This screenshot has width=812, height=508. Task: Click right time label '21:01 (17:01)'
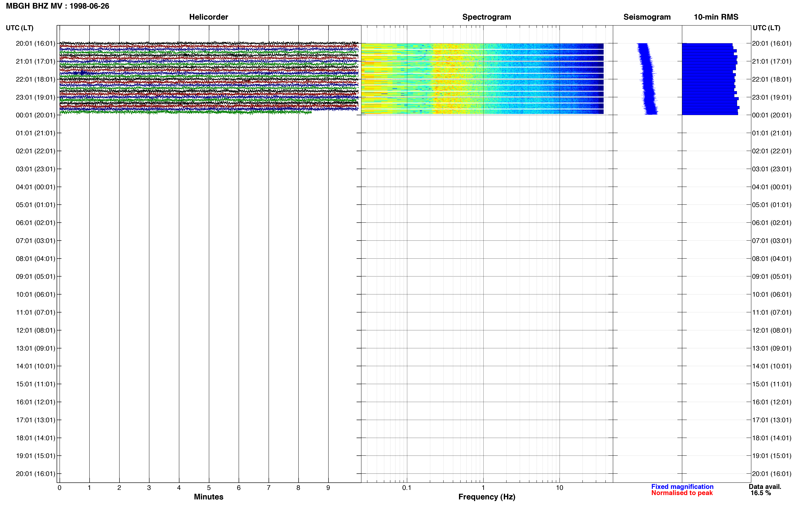tap(772, 61)
